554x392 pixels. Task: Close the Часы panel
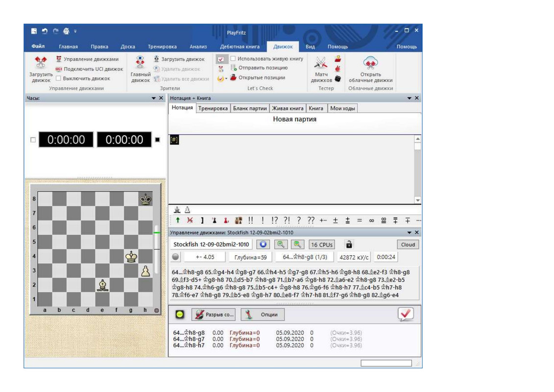[x=161, y=98]
